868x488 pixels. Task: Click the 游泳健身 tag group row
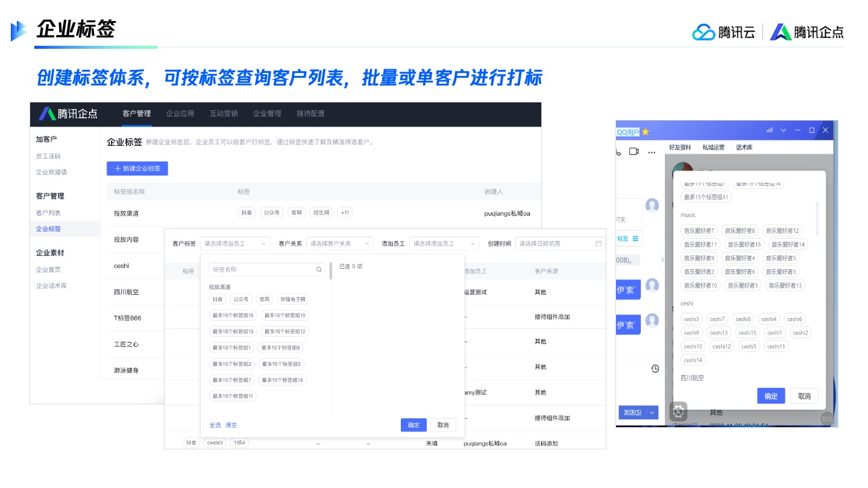click(136, 370)
